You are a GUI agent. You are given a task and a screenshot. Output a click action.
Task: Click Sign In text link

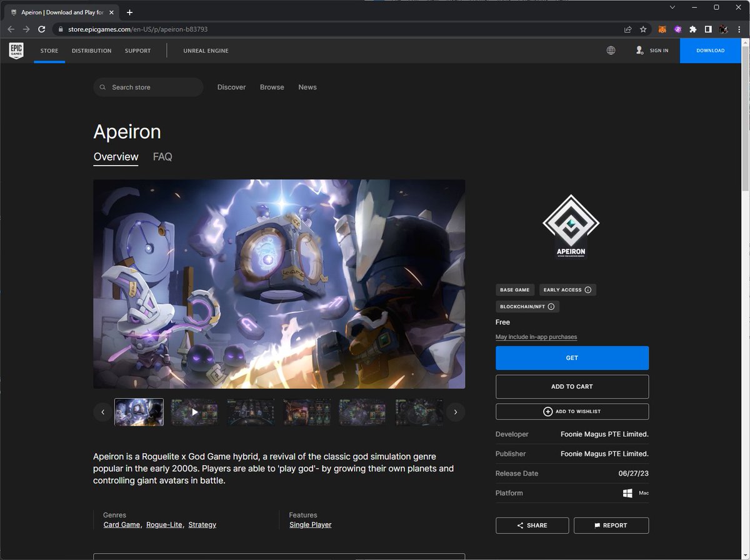[659, 51]
